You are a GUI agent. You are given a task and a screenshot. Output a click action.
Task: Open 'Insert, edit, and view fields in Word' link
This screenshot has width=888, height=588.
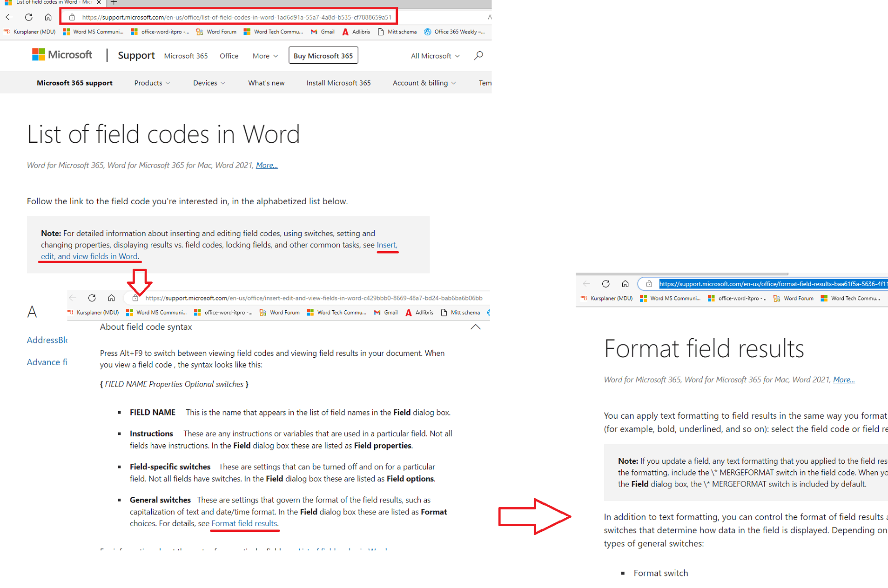tap(89, 256)
